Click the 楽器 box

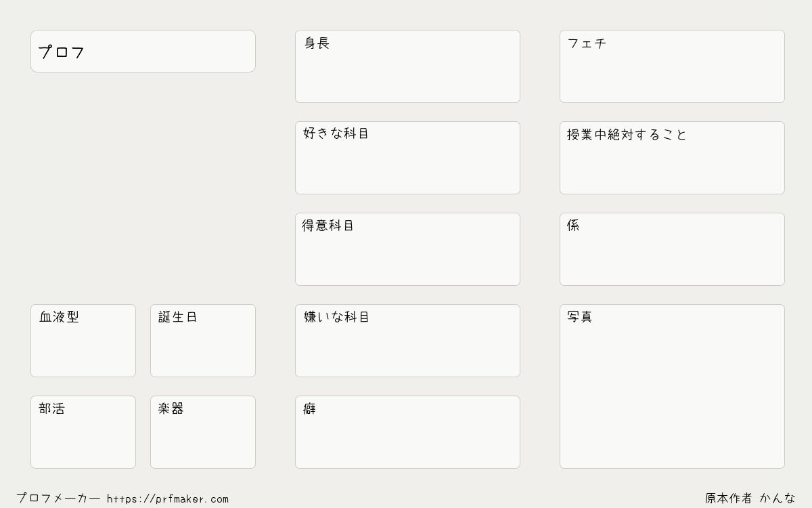click(x=203, y=432)
